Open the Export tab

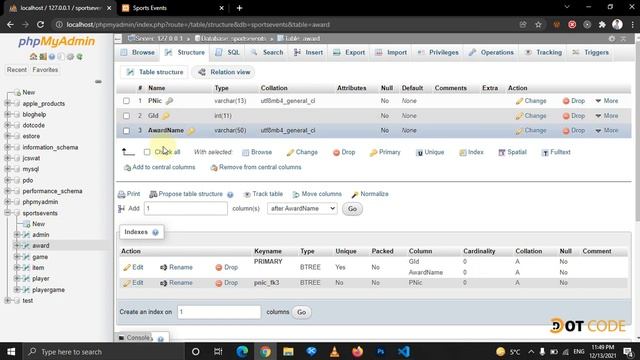[349, 53]
